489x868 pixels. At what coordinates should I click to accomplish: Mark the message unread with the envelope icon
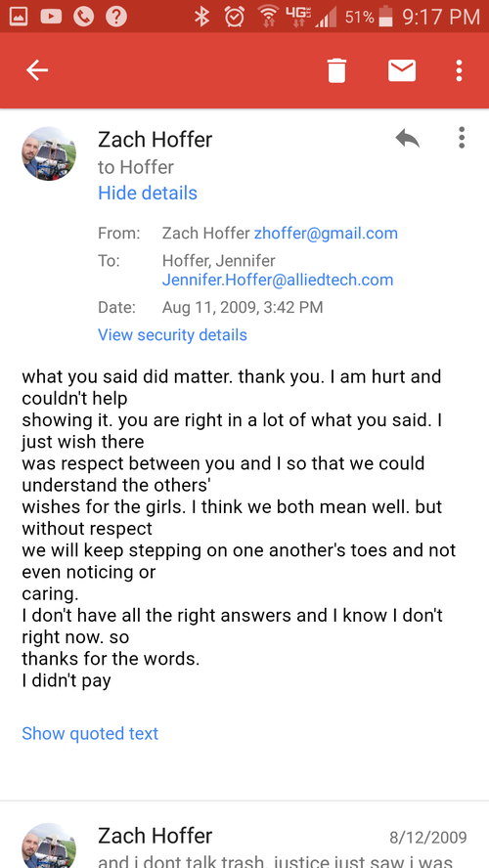(x=402, y=70)
